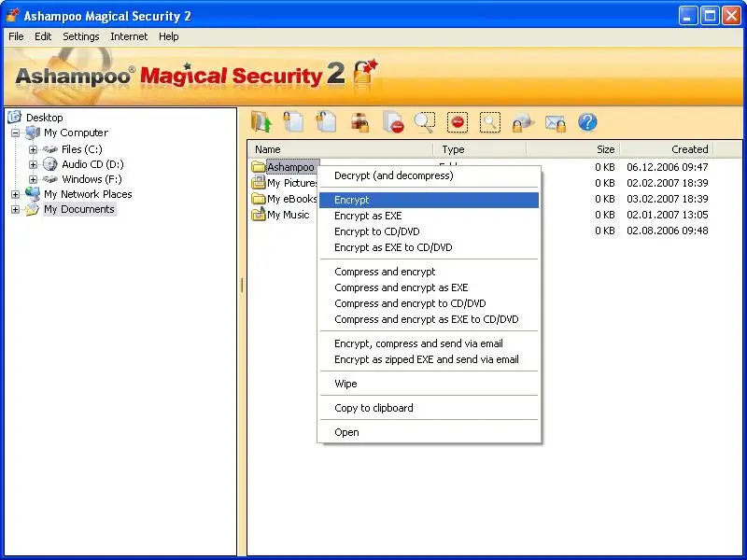Open the Edit menu

tap(43, 36)
